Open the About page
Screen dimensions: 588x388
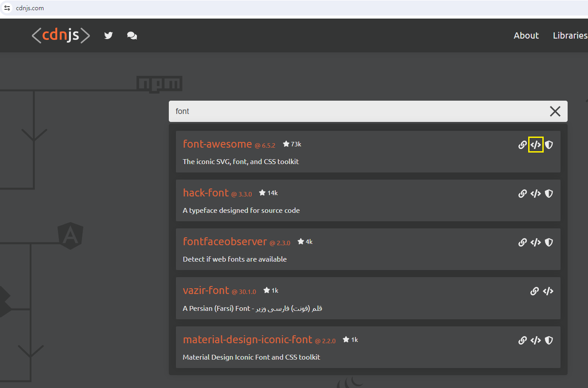coord(526,35)
